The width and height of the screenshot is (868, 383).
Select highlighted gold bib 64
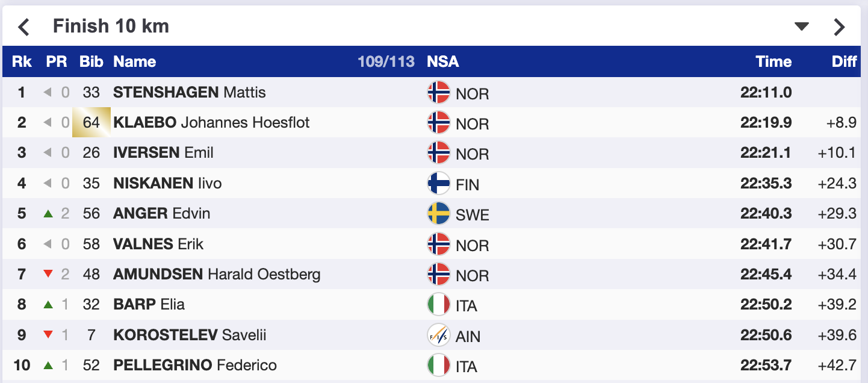point(91,123)
